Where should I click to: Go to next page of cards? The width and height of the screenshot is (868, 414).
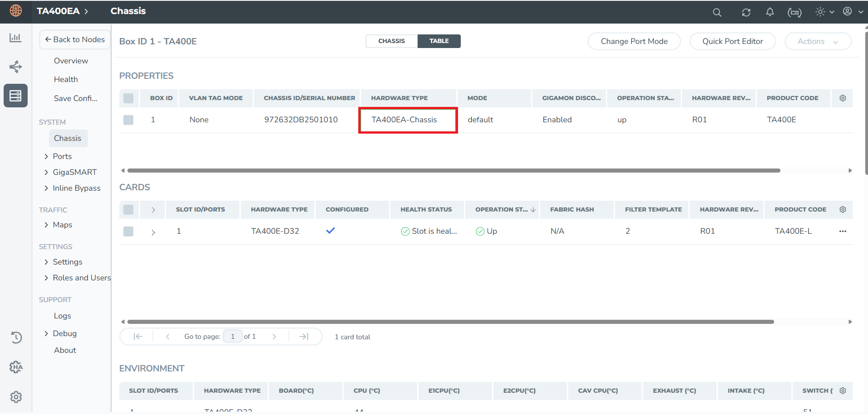point(274,337)
